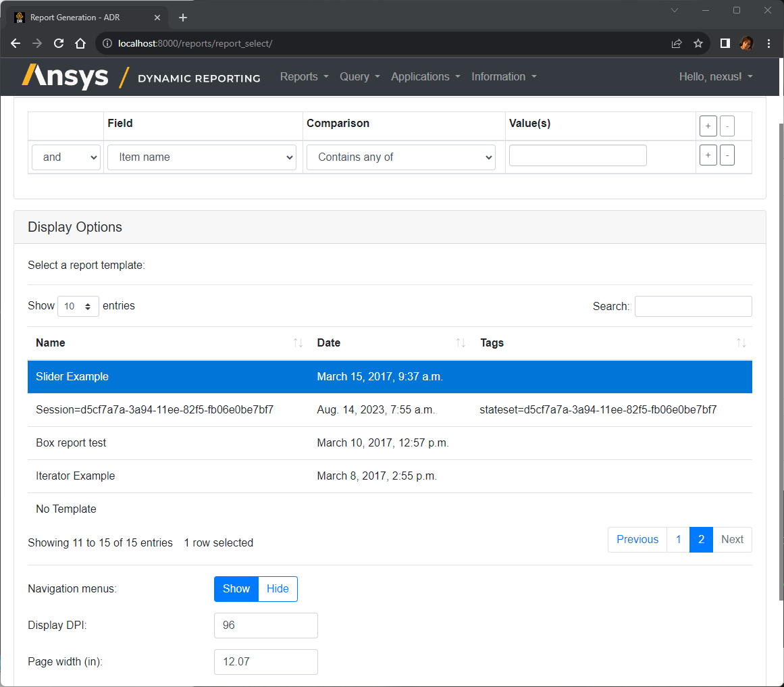Open the 'and' logic dropdown
784x687 pixels.
tap(66, 157)
